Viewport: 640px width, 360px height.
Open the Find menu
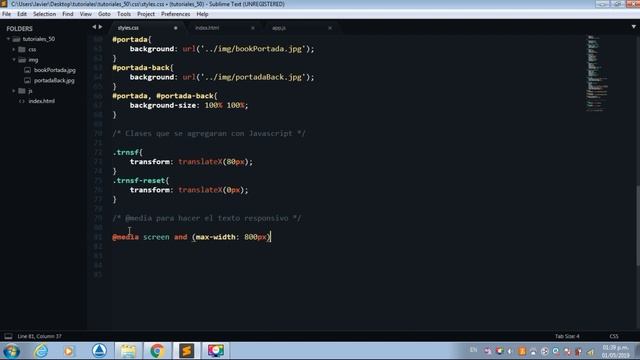pos(68,14)
